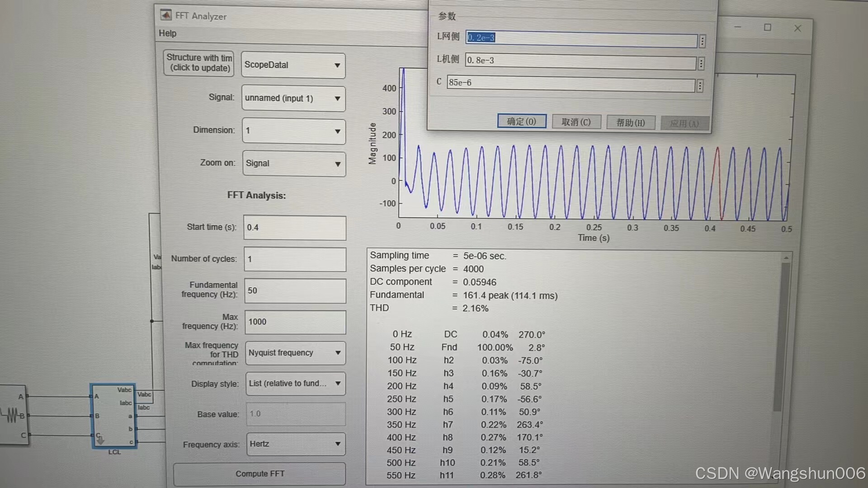This screenshot has height=488, width=868.
Task: Click the resistor block symbol at left
Action: 12,415
